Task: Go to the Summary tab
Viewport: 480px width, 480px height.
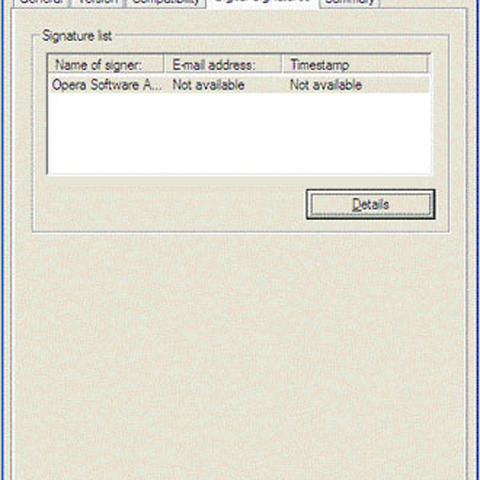Action: tap(350, 3)
